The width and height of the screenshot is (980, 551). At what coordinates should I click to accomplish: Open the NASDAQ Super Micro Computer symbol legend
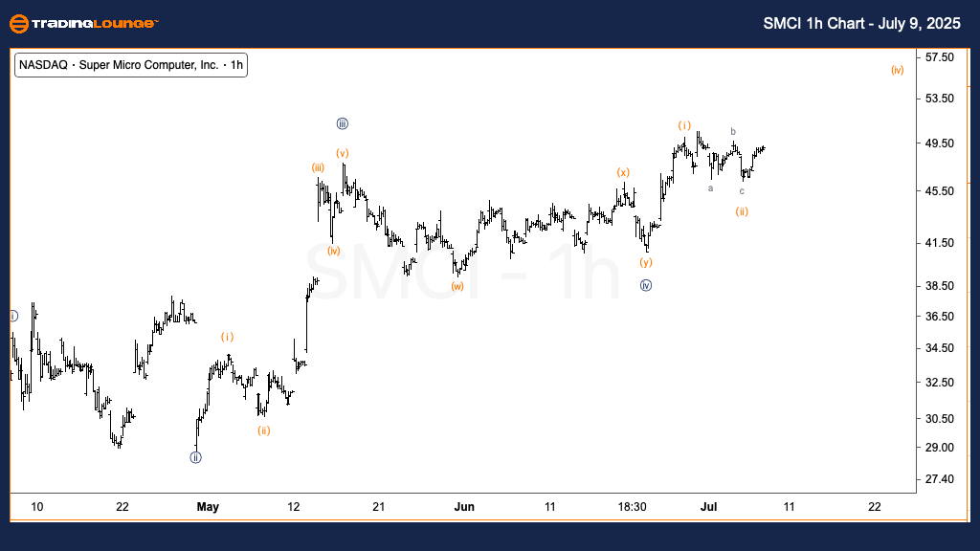tap(131, 66)
